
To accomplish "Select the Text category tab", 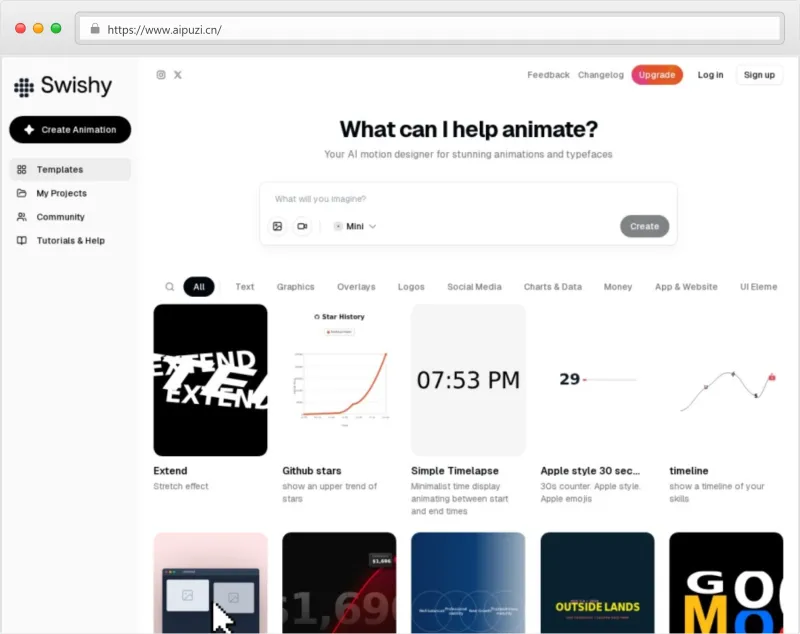I will [245, 287].
